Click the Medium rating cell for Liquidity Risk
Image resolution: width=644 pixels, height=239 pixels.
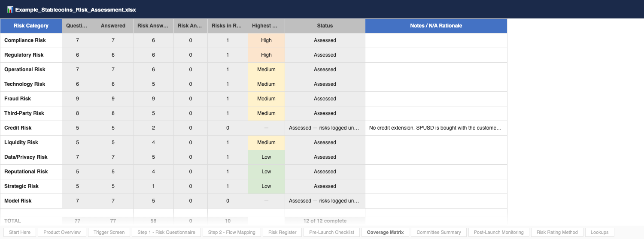tap(266, 142)
